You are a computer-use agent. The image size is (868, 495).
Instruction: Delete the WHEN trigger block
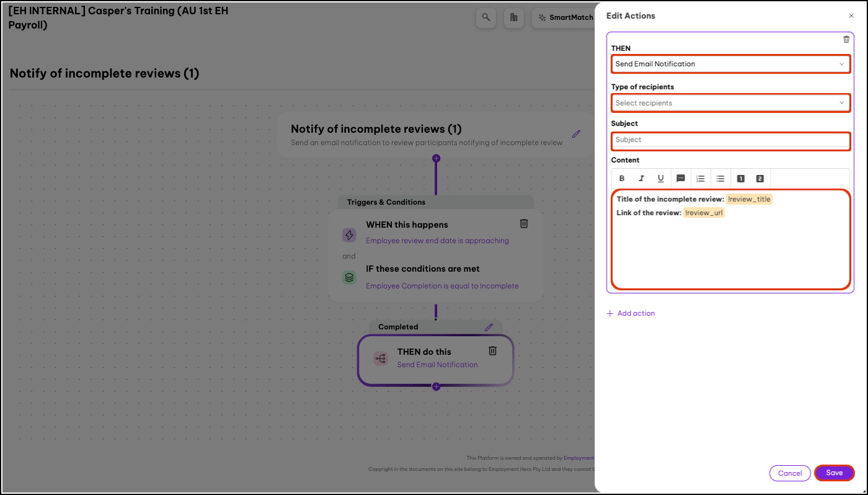tap(524, 223)
